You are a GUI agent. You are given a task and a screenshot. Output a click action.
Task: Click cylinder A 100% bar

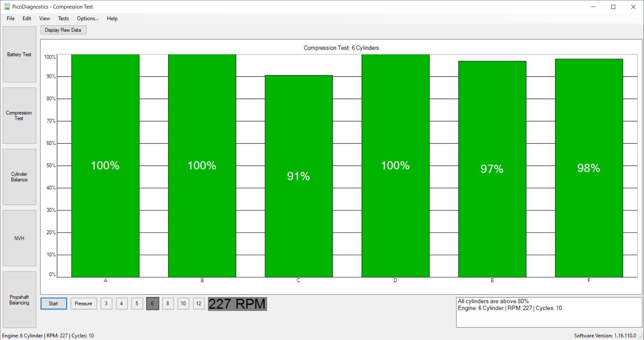pos(105,166)
